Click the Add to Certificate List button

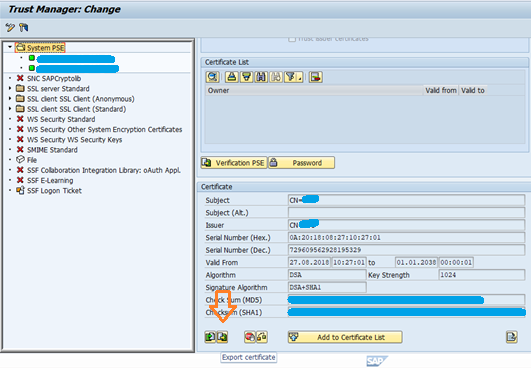pyautogui.click(x=345, y=337)
